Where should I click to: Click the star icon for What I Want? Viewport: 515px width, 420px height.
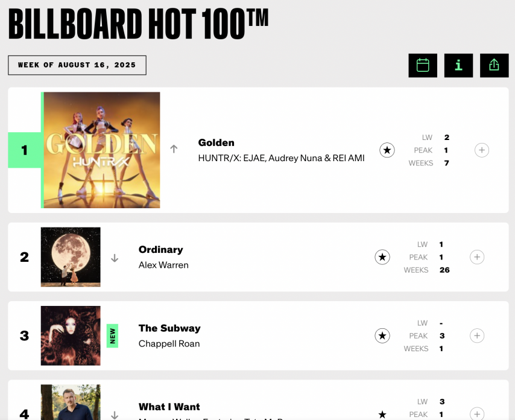(382, 414)
